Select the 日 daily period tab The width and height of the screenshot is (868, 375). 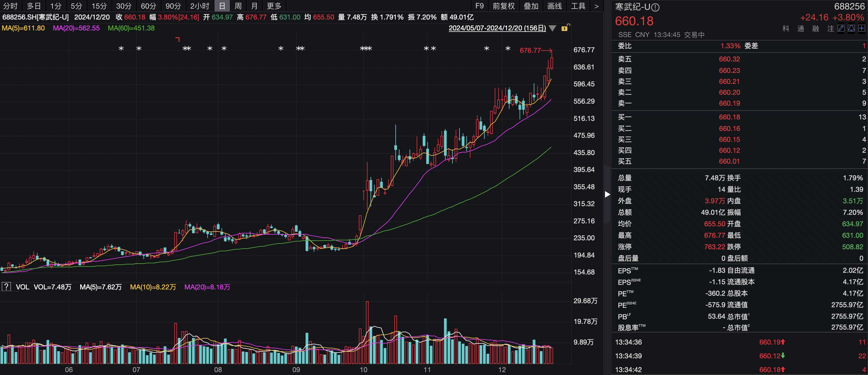[222, 6]
